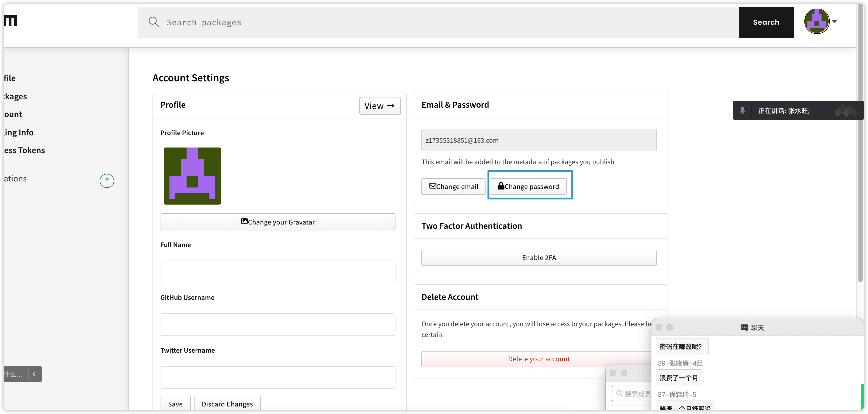Screen dimensions: 868x414
Task: Click the email metadata notice text
Action: (x=518, y=162)
